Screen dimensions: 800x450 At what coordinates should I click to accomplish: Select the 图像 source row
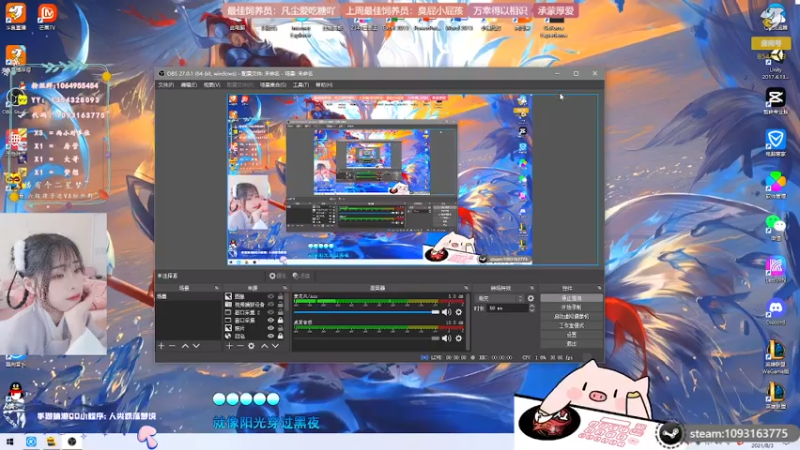tap(254, 296)
